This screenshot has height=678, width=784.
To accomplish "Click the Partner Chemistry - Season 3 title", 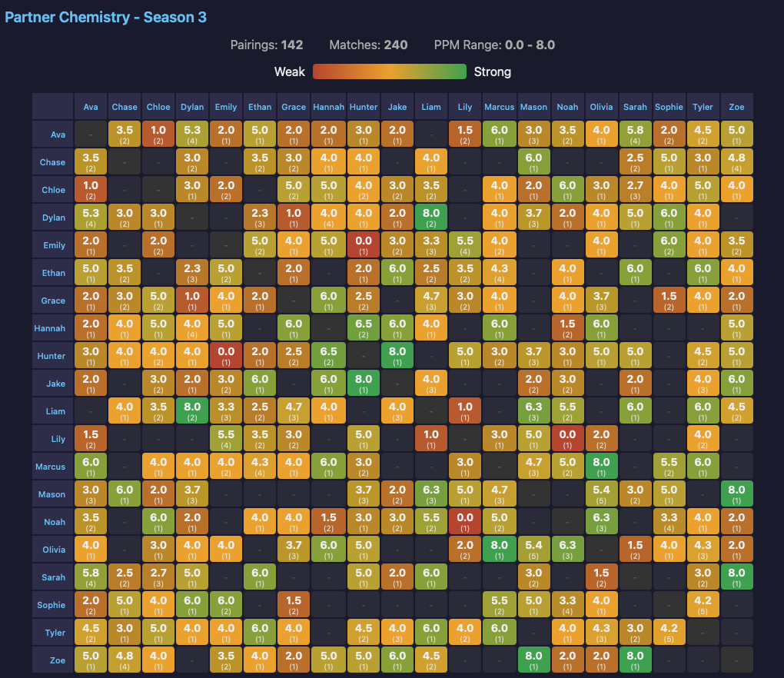I will point(106,17).
